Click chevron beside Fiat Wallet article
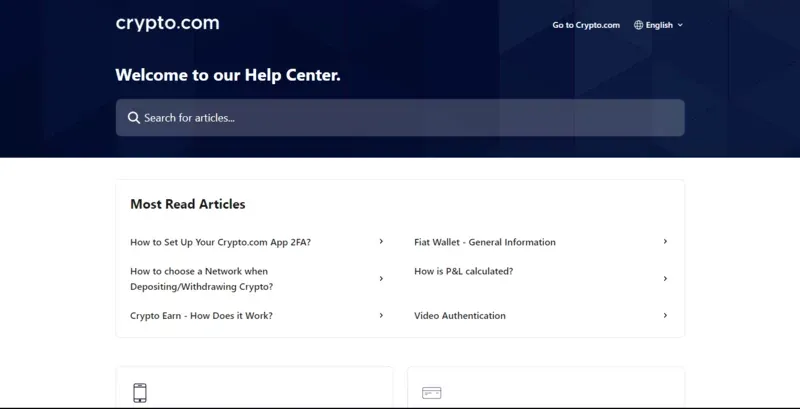800x409 pixels. pos(665,241)
